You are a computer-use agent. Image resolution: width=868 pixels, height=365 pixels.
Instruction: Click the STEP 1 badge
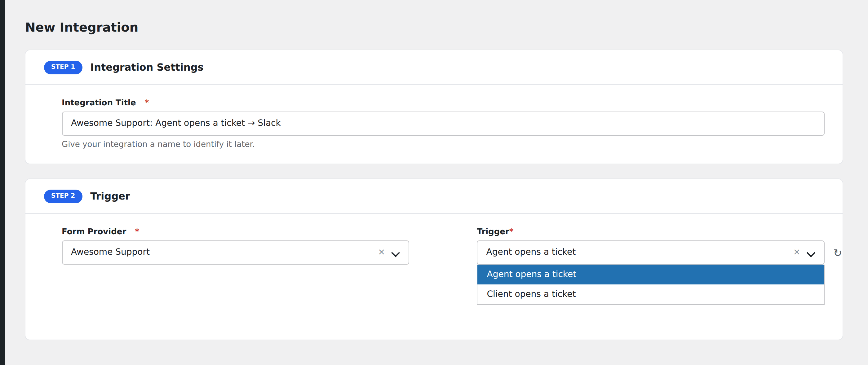tap(63, 67)
